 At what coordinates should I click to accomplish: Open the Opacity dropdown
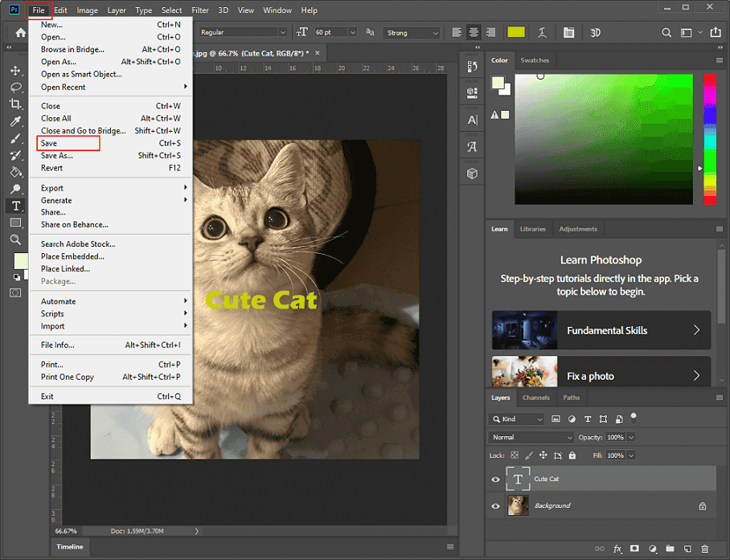[x=630, y=437]
